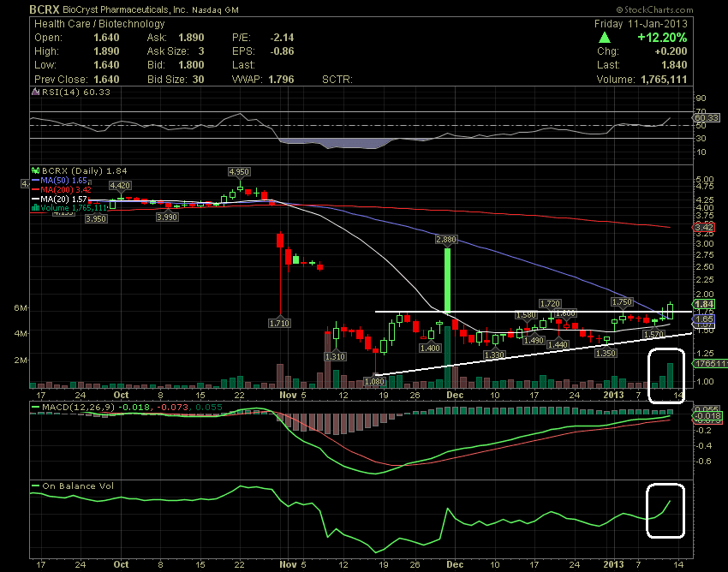Click the Friday 11-Jan-2013 date
The width and height of the screenshot is (728, 572).
click(x=641, y=24)
